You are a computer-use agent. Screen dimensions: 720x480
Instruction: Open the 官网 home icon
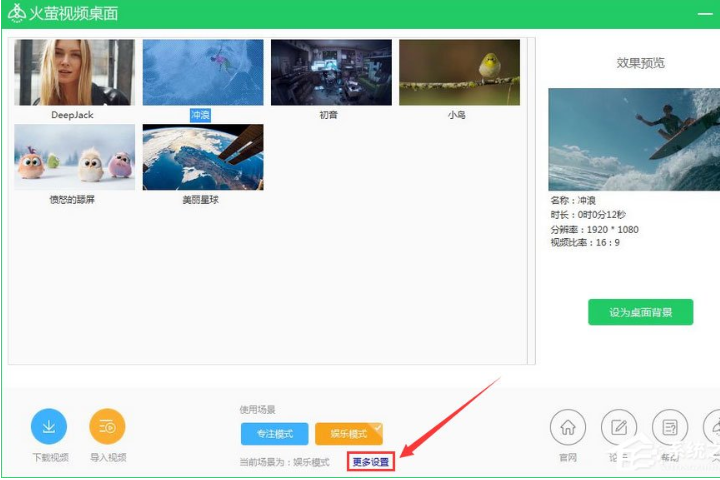click(568, 428)
